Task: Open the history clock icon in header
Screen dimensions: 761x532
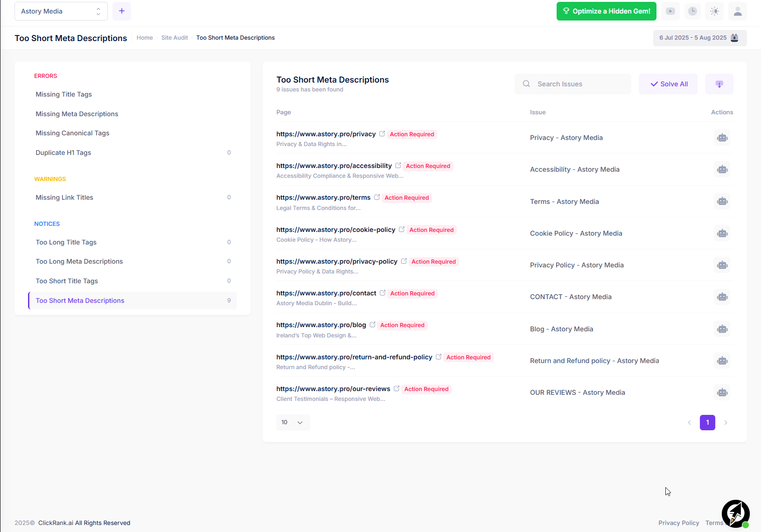Action: click(x=692, y=11)
